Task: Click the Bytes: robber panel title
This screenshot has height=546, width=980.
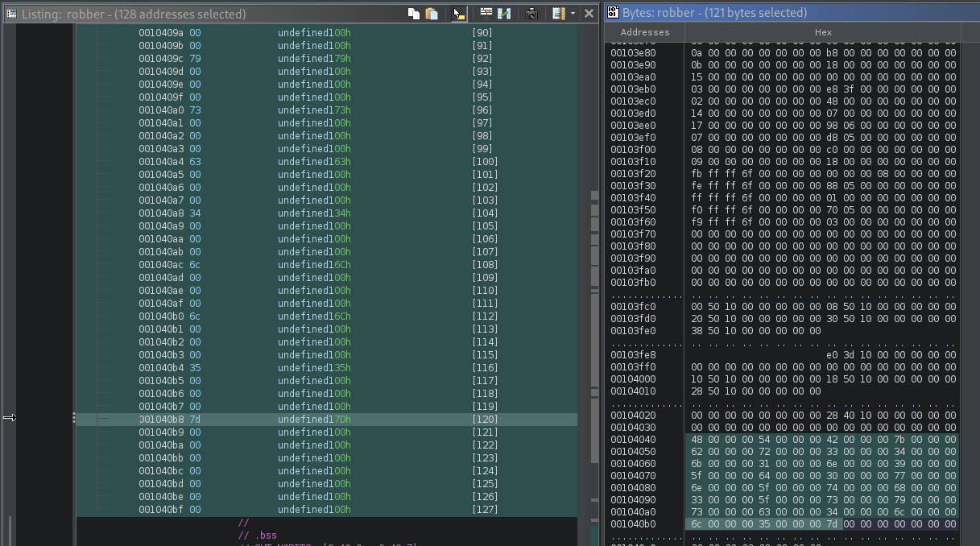Action: tap(714, 13)
